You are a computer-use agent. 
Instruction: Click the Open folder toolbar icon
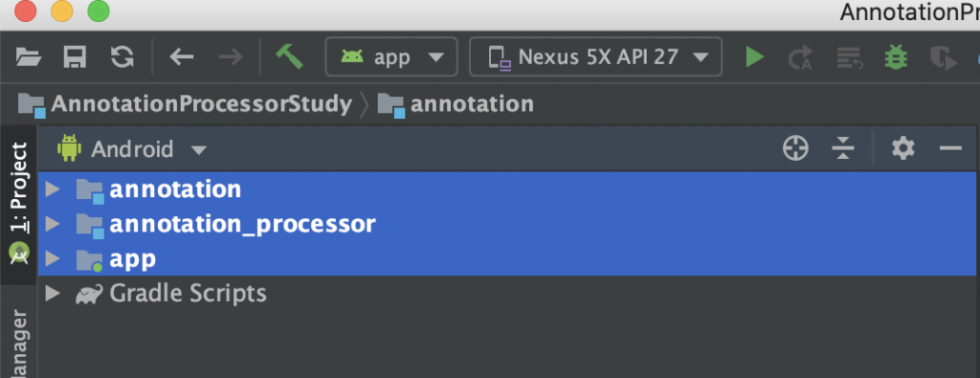(x=29, y=57)
